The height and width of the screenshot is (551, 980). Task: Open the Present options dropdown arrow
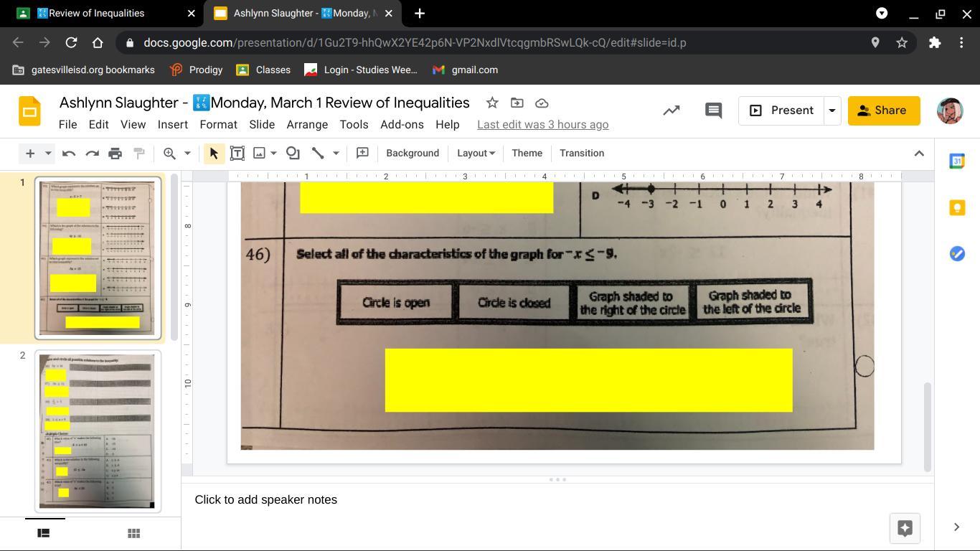click(832, 110)
